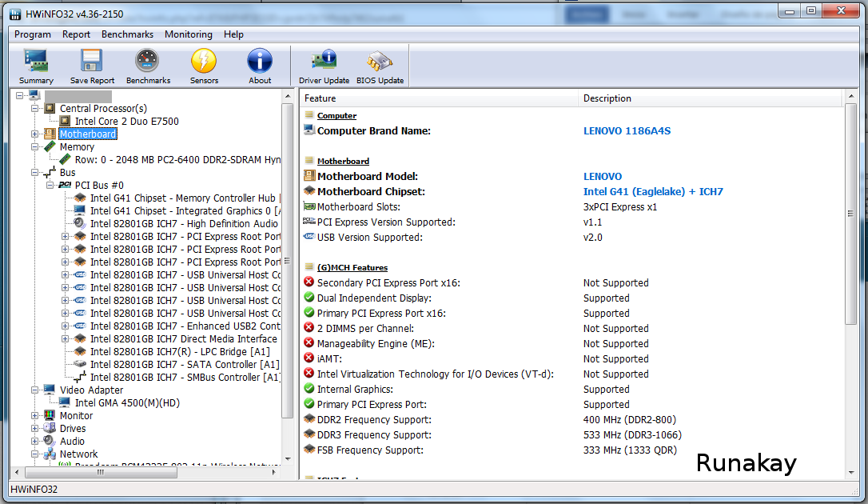Click the iAMT feature row
Image resolution: width=868 pixels, height=504 pixels.
pyautogui.click(x=572, y=359)
